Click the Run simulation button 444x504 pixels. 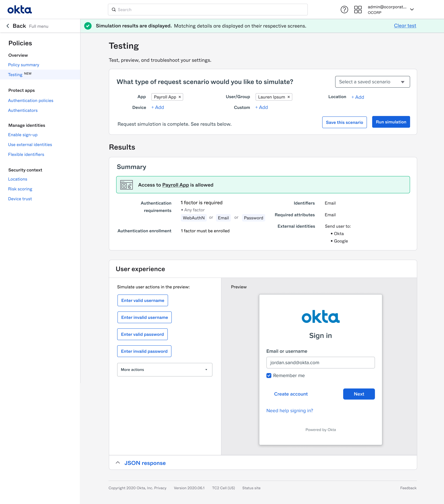tap(391, 122)
